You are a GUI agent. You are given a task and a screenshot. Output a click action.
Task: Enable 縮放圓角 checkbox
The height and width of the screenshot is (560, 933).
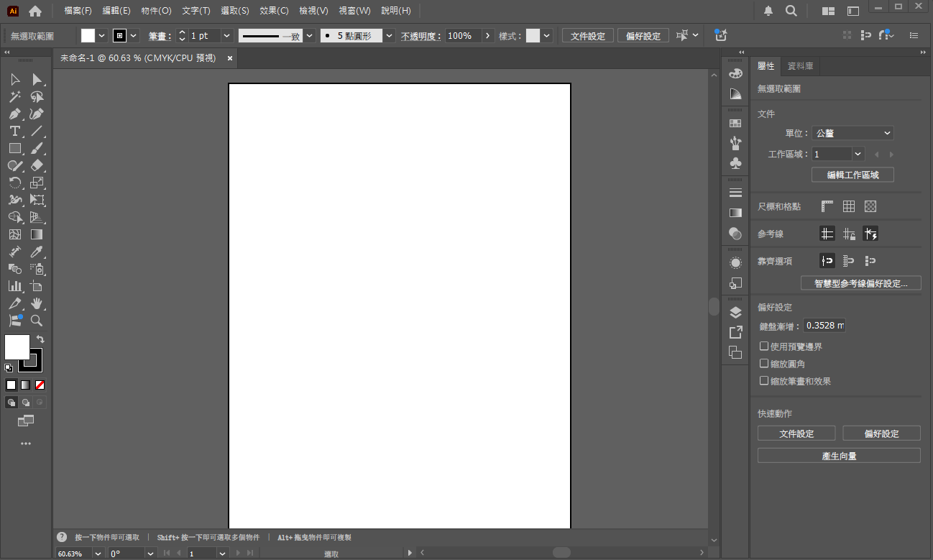[764, 364]
